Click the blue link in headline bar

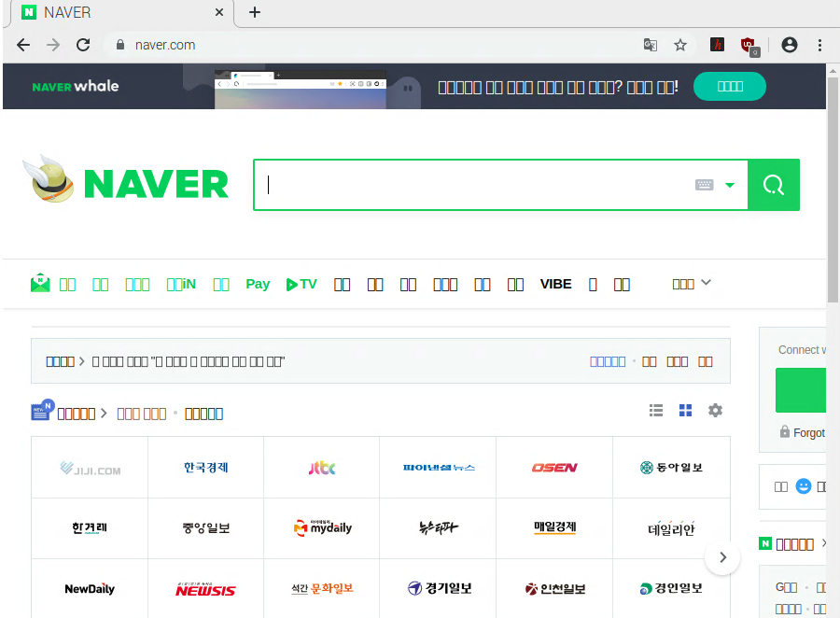(608, 361)
